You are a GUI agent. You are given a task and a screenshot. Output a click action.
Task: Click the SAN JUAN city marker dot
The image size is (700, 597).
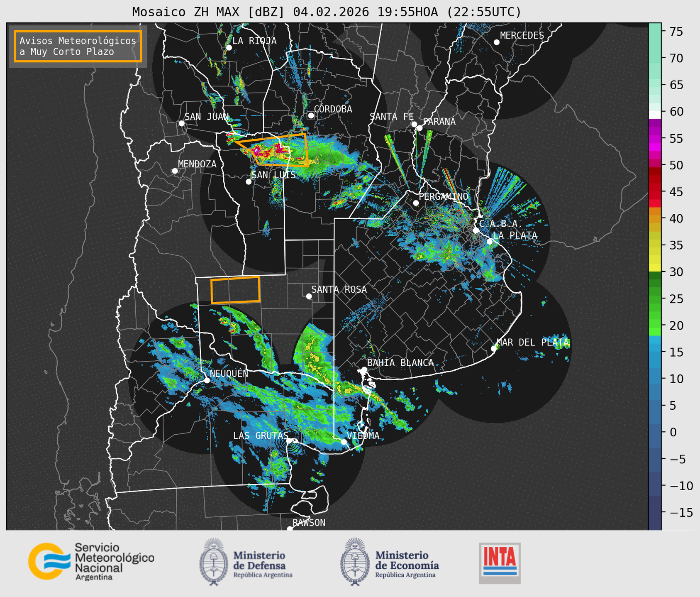181,123
